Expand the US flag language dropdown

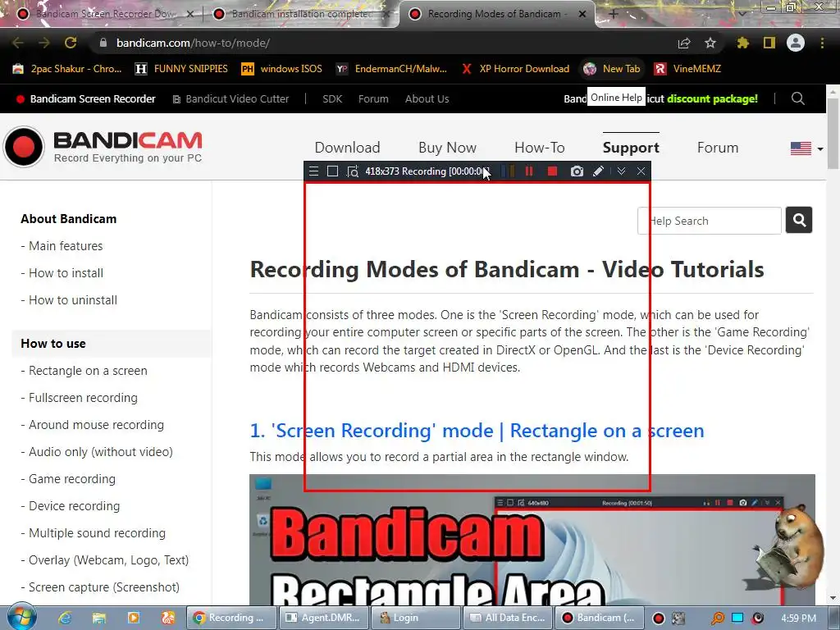[x=806, y=148]
